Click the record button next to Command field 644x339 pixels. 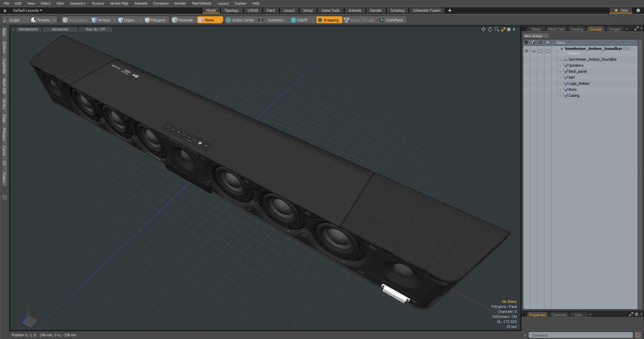pyautogui.click(x=638, y=335)
